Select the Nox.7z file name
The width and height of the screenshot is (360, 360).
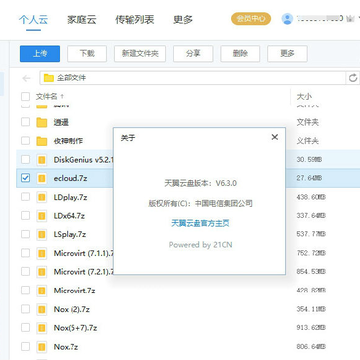(66, 347)
